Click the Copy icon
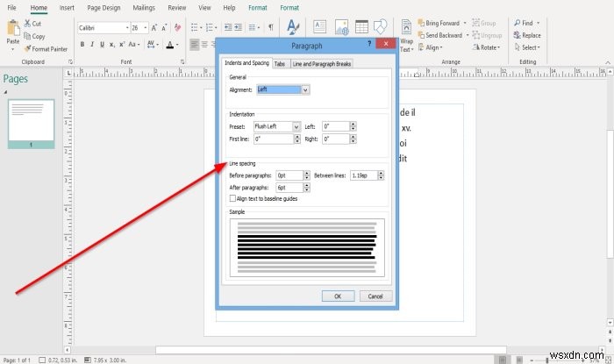 pos(27,36)
